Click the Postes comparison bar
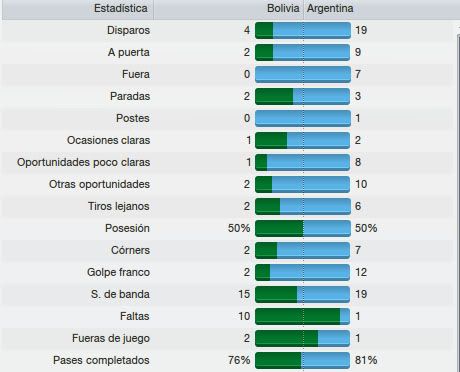The width and height of the screenshot is (460, 372). point(303,118)
